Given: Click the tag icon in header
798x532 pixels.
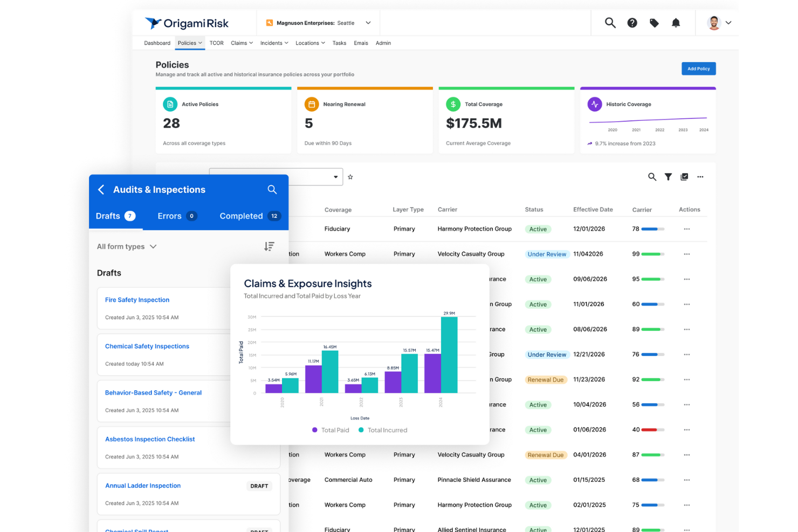Looking at the screenshot, I should [654, 23].
